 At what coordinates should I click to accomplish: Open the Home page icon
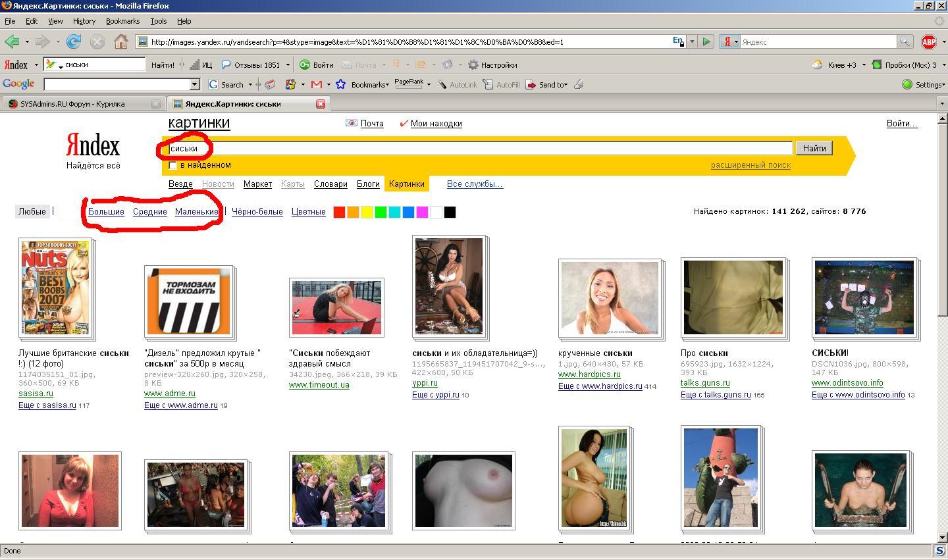pos(121,41)
